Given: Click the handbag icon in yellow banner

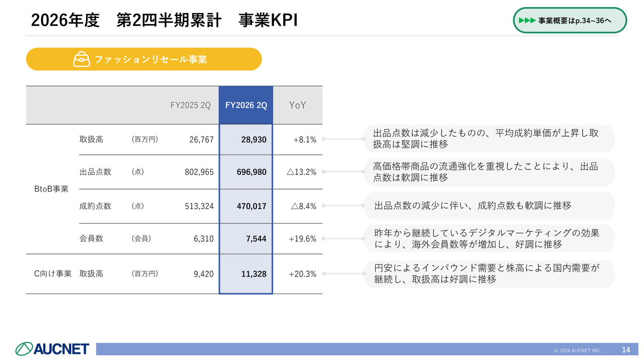Looking at the screenshot, I should 82,59.
